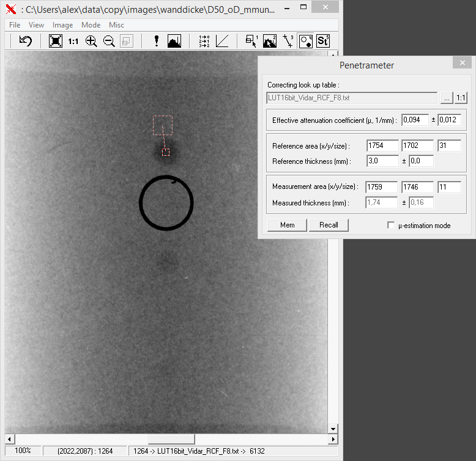Click the zoom out magnifier icon
Viewport: 476px width, 461px height.
pyautogui.click(x=109, y=41)
